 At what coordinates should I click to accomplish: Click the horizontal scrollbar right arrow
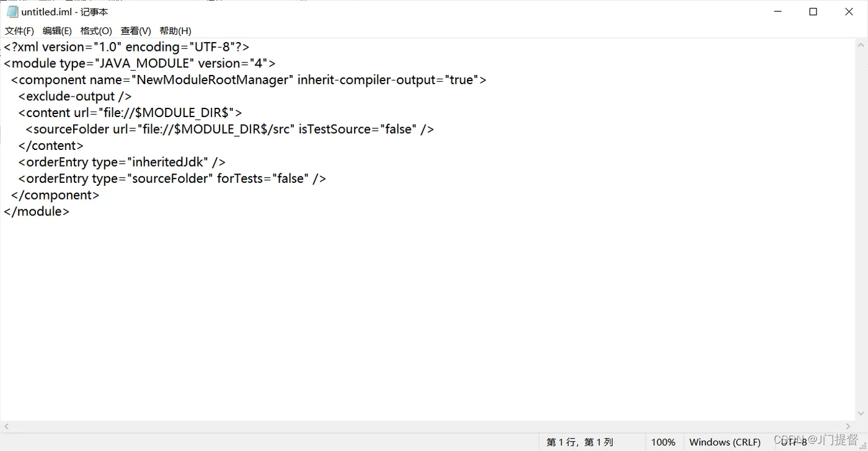849,426
